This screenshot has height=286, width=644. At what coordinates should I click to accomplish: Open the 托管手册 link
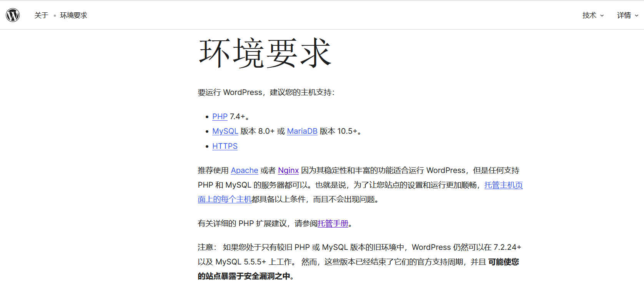(x=333, y=223)
